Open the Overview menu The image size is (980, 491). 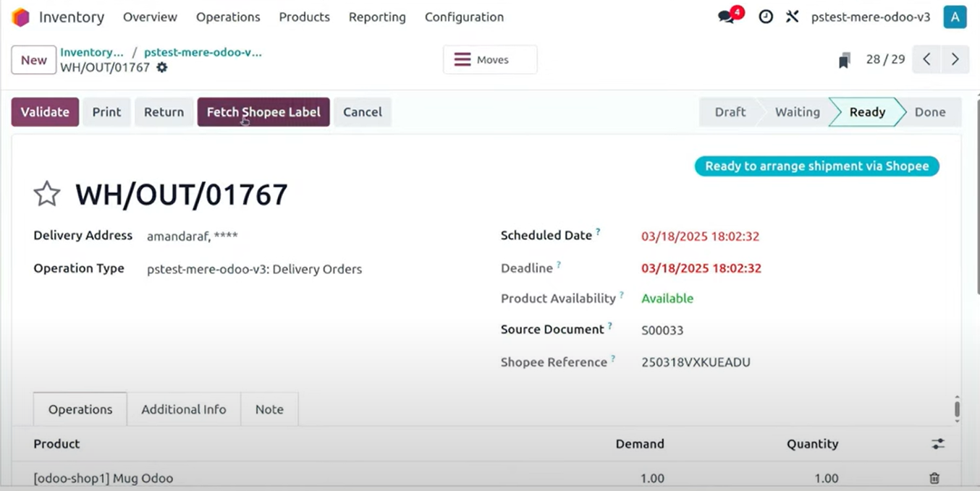(x=150, y=17)
